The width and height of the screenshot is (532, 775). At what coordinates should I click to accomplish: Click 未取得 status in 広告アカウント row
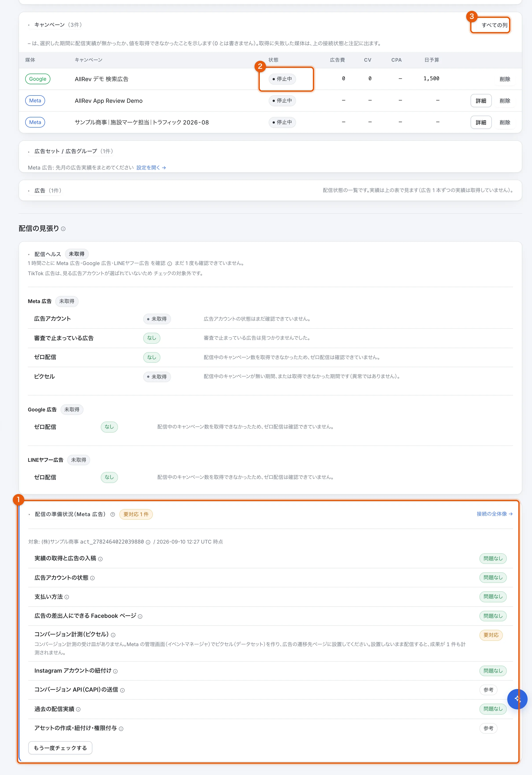[x=157, y=319]
